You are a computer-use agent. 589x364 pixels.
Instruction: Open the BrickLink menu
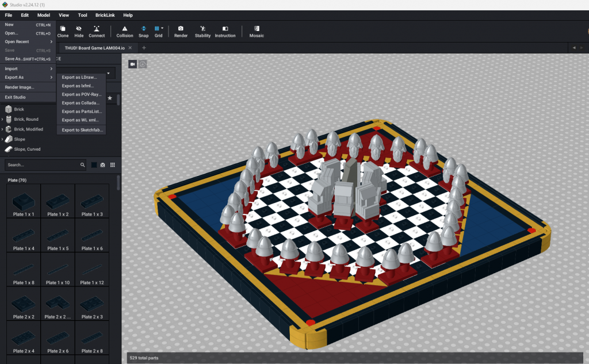tap(105, 15)
